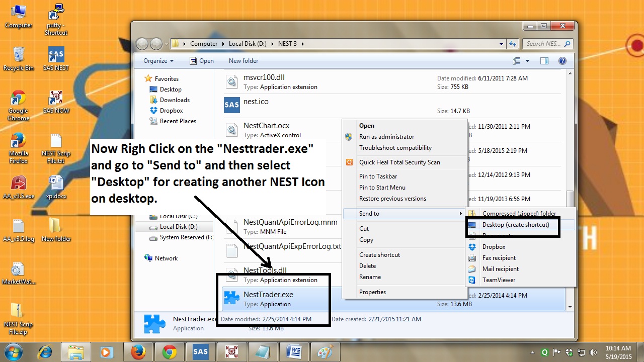The width and height of the screenshot is (644, 362).
Task: Select MarketWatch desktop icon
Action: (x=19, y=273)
